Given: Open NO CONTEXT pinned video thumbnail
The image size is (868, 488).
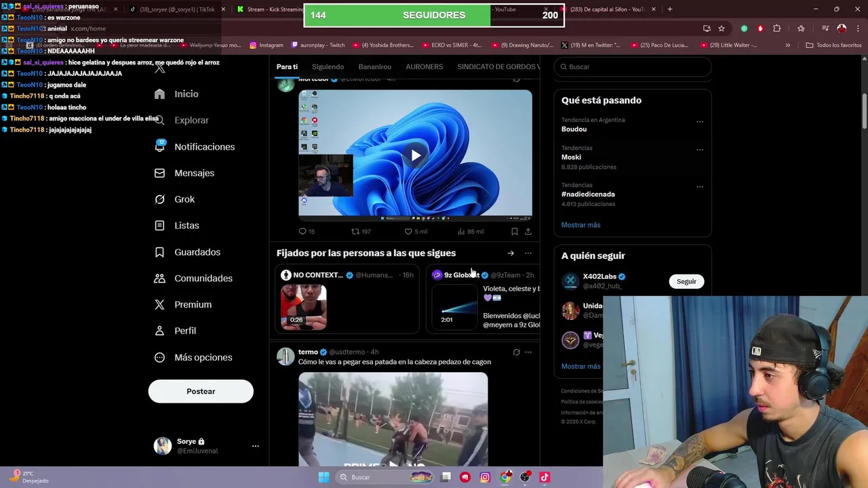Looking at the screenshot, I should 304,306.
